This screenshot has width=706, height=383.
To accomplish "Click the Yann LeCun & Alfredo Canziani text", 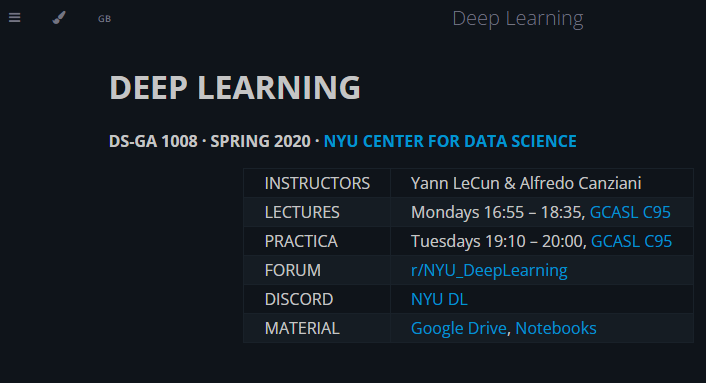I will pos(526,183).
